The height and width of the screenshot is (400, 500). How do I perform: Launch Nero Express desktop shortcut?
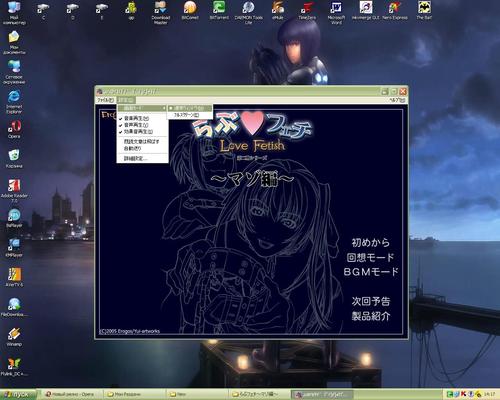tap(395, 11)
